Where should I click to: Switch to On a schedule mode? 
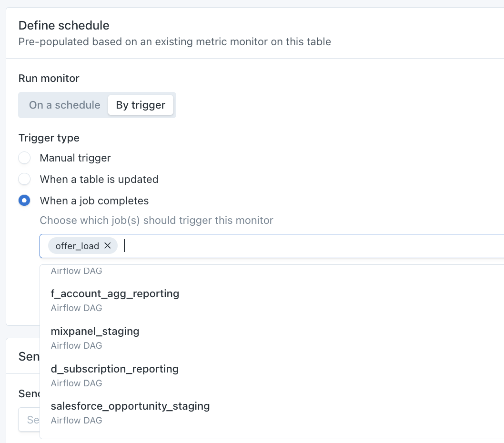coord(65,105)
